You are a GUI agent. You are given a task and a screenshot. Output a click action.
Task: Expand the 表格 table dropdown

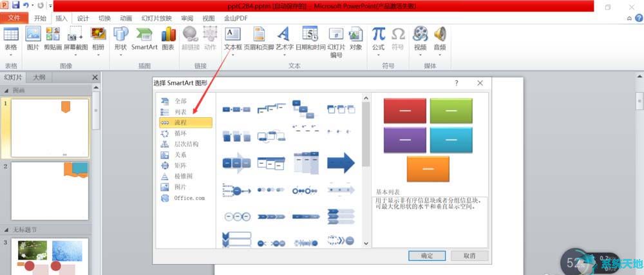pyautogui.click(x=11, y=55)
